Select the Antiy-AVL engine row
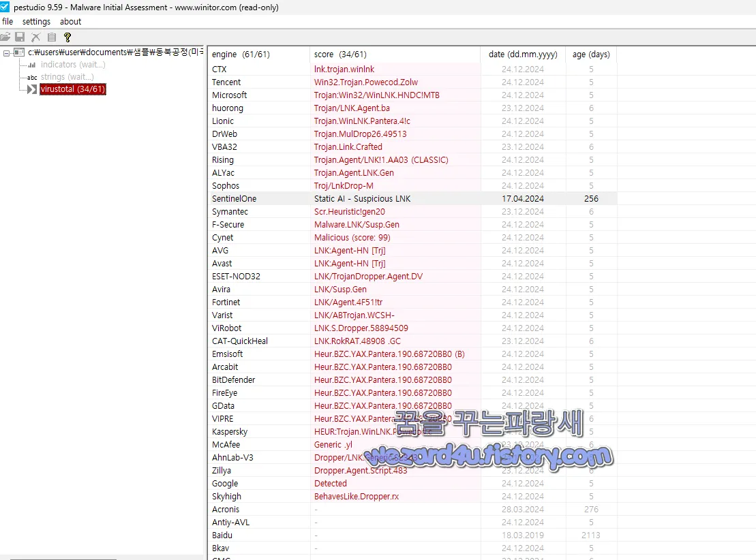Viewport: 756px width, 560px height. click(412, 523)
